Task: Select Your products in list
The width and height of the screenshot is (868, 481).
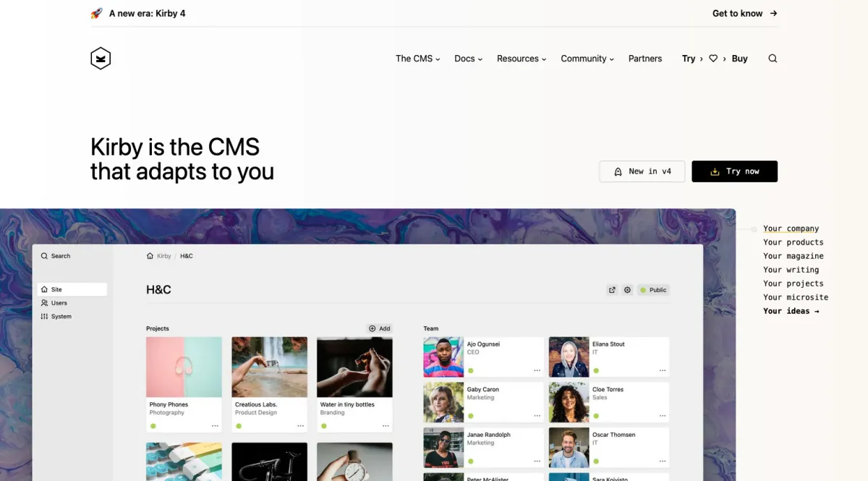Action: point(793,242)
